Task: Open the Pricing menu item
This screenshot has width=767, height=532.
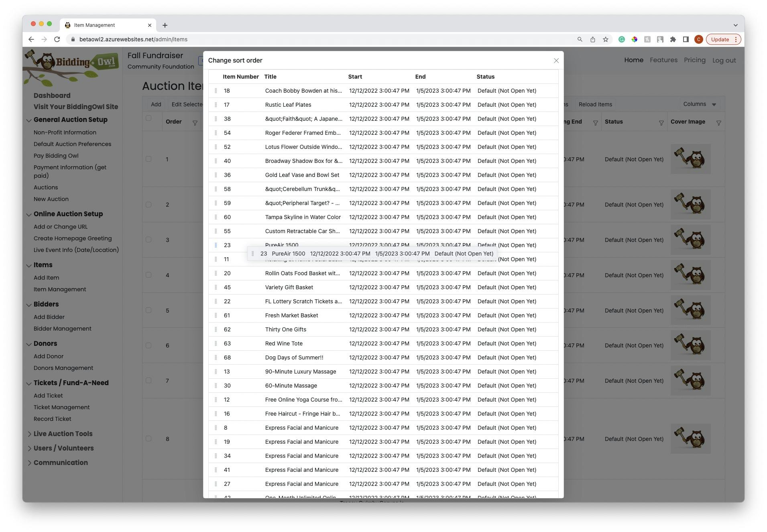Action: point(695,60)
